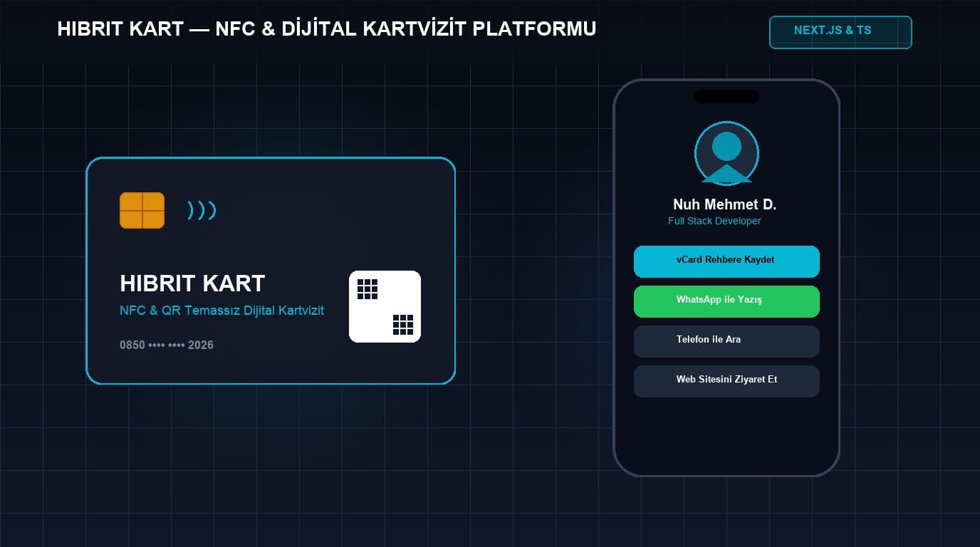The height and width of the screenshot is (547, 980).
Task: Click the Full Stack Developer subtitle
Action: tap(714, 221)
